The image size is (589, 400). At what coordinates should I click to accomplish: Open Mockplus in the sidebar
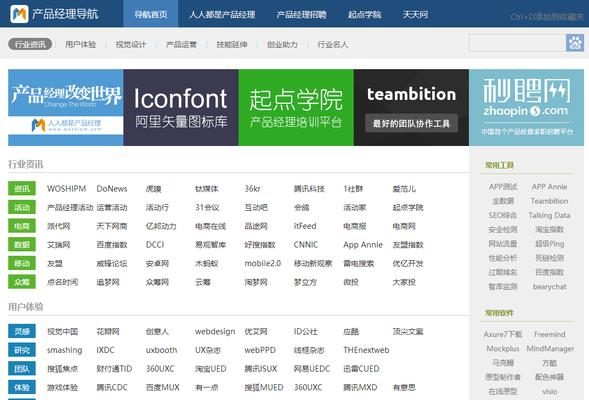(x=503, y=349)
